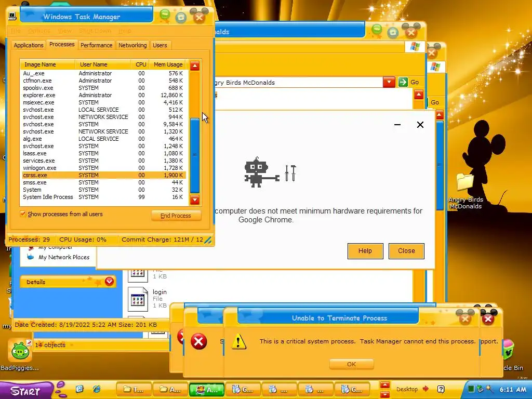Click the Show Desktop quick launch icon
The height and width of the screenshot is (399, 532).
pos(79,389)
